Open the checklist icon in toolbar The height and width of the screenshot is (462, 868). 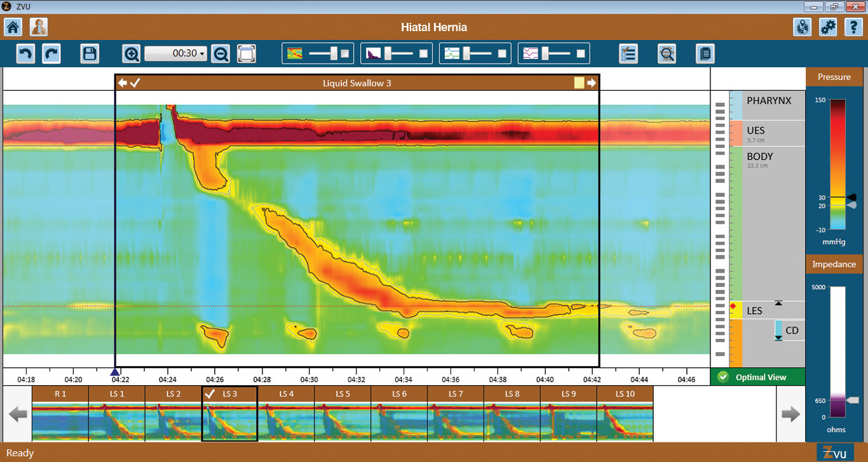(628, 53)
